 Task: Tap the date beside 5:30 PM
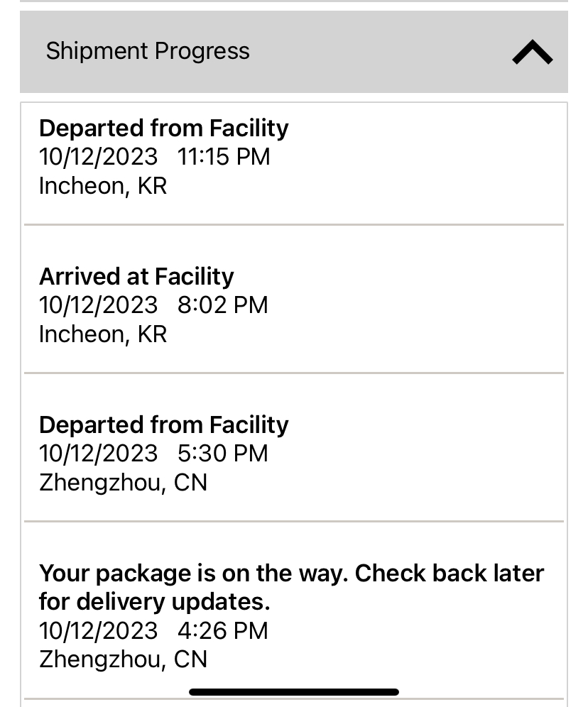(98, 454)
